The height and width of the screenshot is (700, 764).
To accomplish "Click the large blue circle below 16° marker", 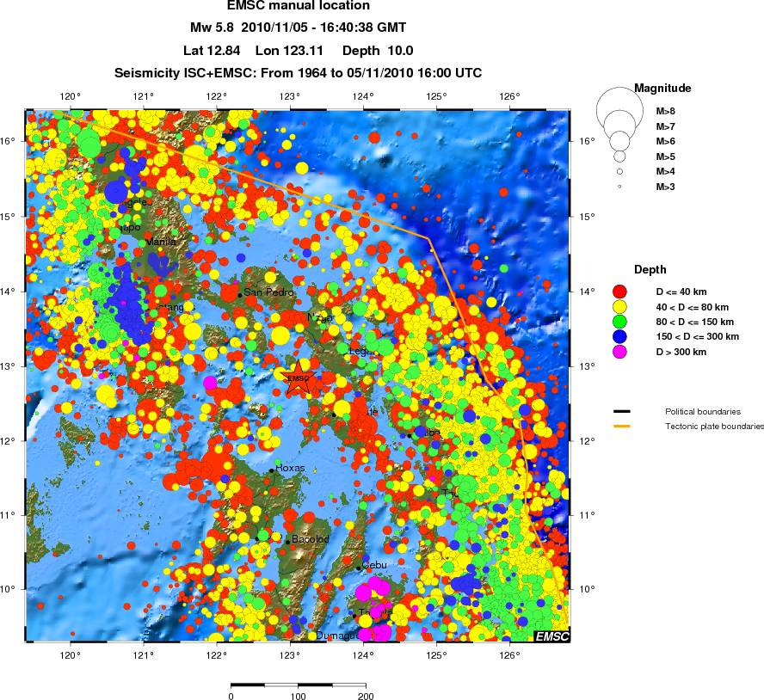I will pyautogui.click(x=116, y=192).
